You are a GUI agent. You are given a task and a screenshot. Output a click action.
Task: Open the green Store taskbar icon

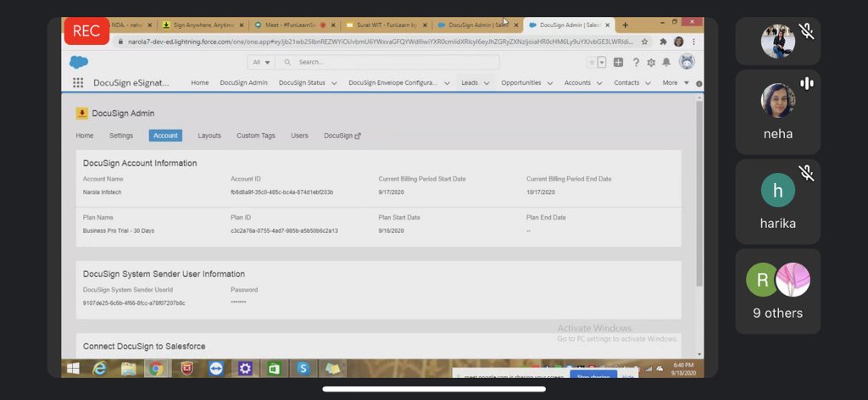coord(274,369)
